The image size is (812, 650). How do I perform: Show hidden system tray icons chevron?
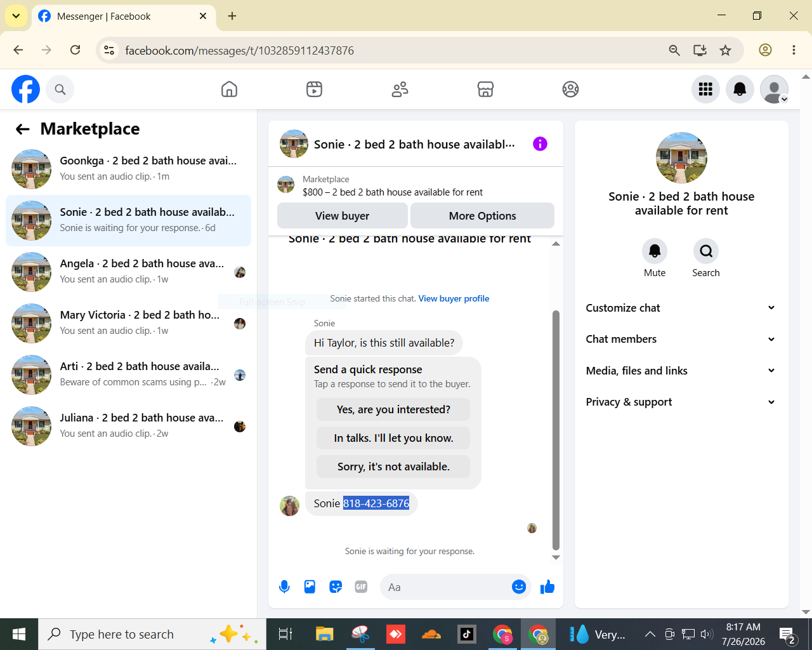click(x=650, y=634)
